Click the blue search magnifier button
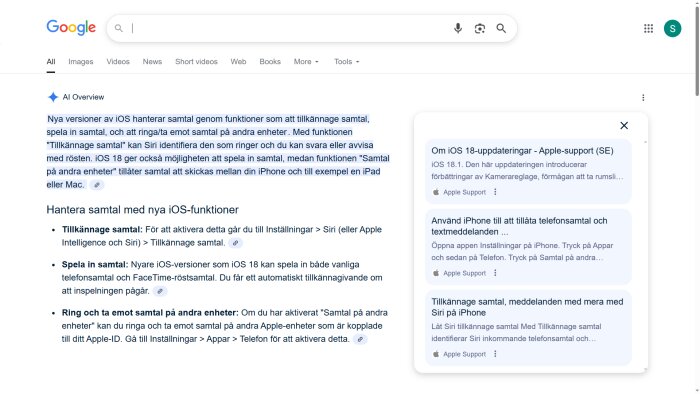The image size is (700, 394). [501, 28]
